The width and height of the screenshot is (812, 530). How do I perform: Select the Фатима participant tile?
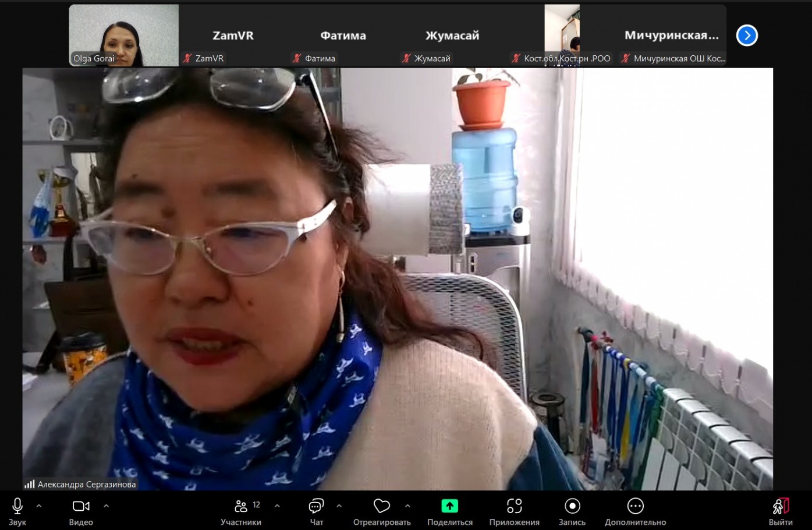[x=343, y=36]
